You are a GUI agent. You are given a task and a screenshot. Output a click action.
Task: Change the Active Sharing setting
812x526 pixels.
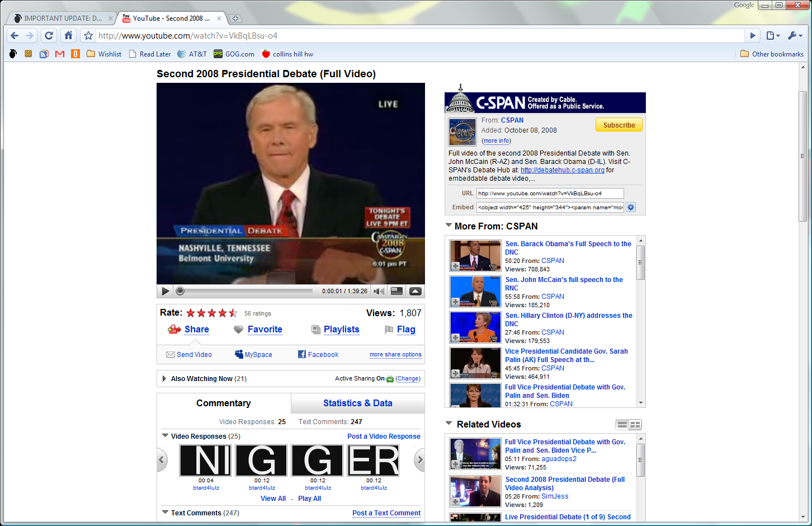click(408, 379)
